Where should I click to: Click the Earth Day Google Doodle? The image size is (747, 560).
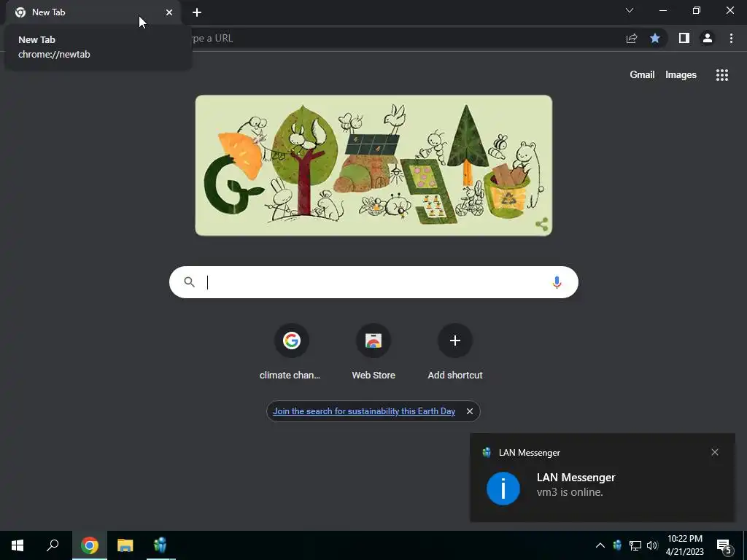click(x=373, y=166)
